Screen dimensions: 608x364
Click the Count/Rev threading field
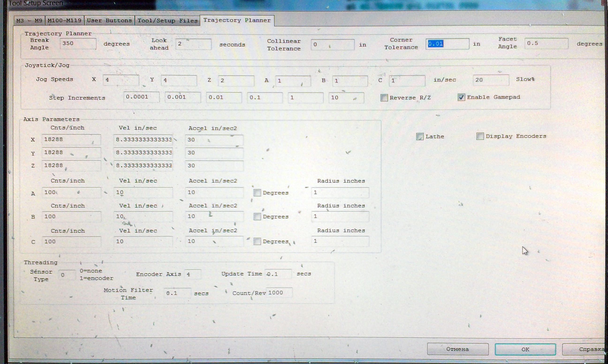279,293
